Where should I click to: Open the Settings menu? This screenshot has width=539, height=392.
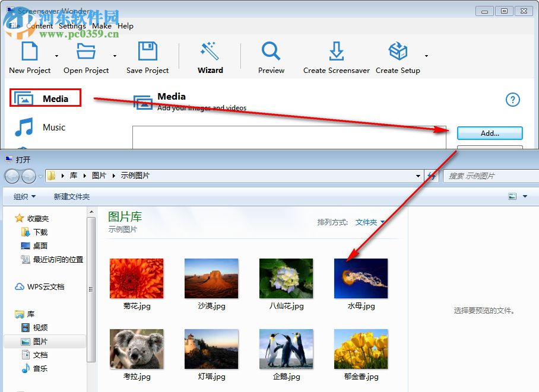pyautogui.click(x=72, y=26)
